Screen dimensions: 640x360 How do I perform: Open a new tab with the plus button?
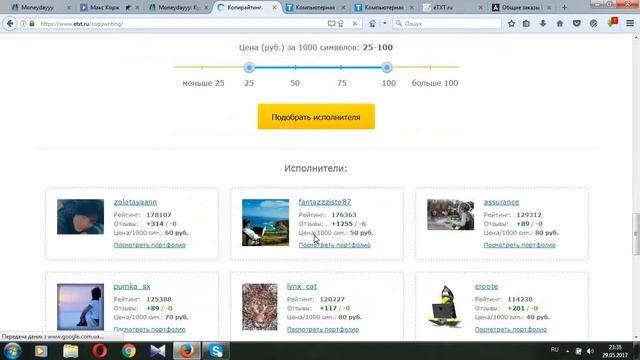pos(564,7)
